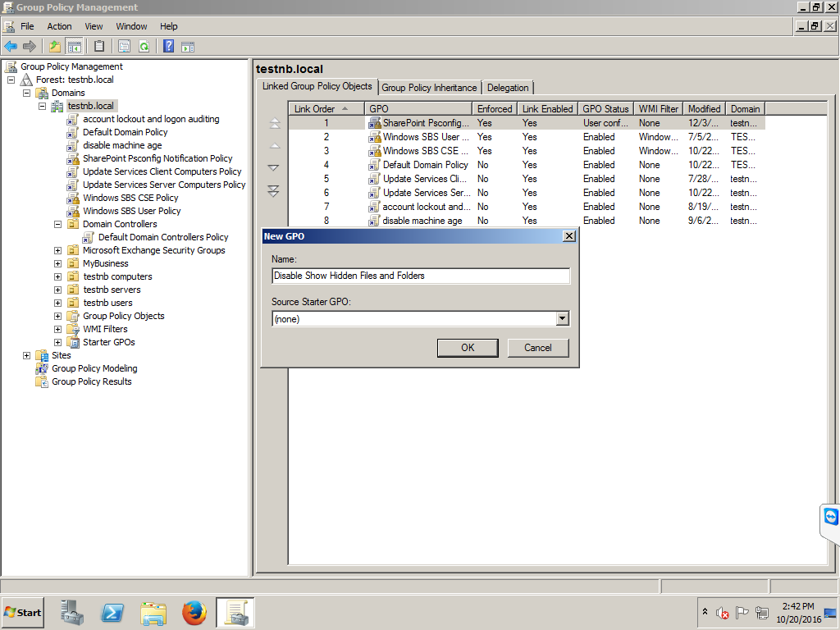
Task: Select the Default Domain Policy tree item
Action: point(125,131)
